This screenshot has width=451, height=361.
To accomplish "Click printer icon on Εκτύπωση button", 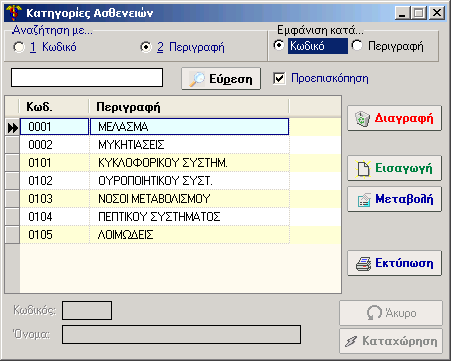I will click(363, 264).
